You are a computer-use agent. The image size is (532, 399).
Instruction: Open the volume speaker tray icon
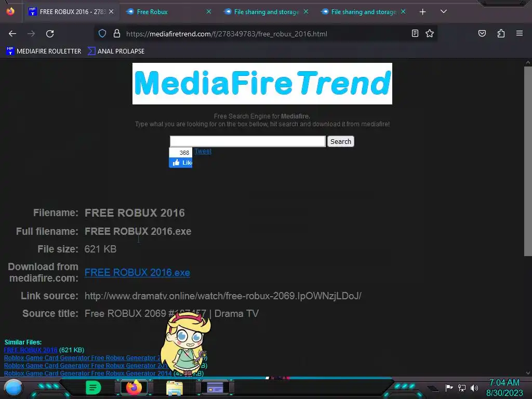(x=474, y=388)
